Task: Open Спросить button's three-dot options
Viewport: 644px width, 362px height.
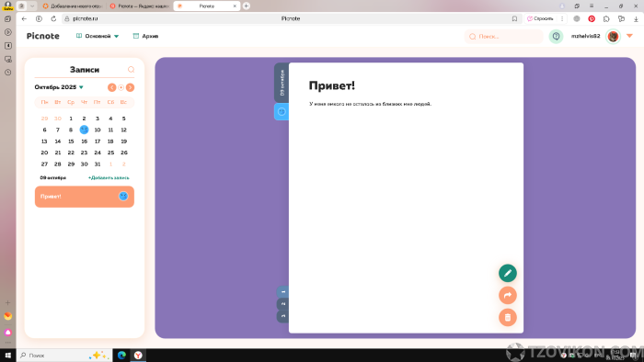Action: pos(562,18)
